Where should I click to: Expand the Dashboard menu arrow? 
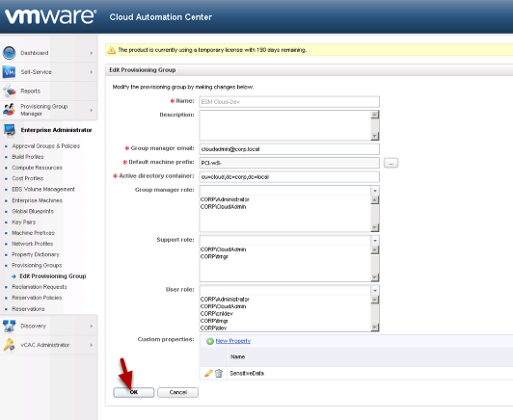[92, 53]
